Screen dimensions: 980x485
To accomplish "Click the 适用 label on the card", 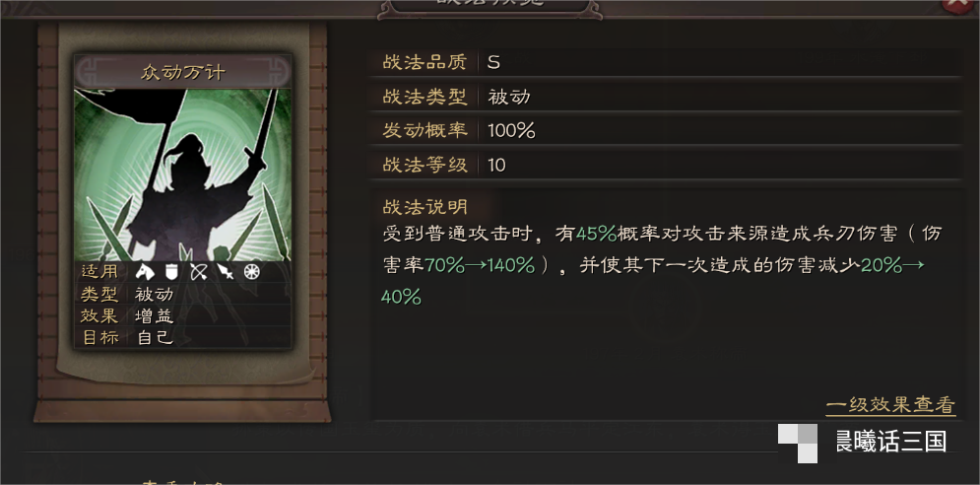I will click(99, 272).
